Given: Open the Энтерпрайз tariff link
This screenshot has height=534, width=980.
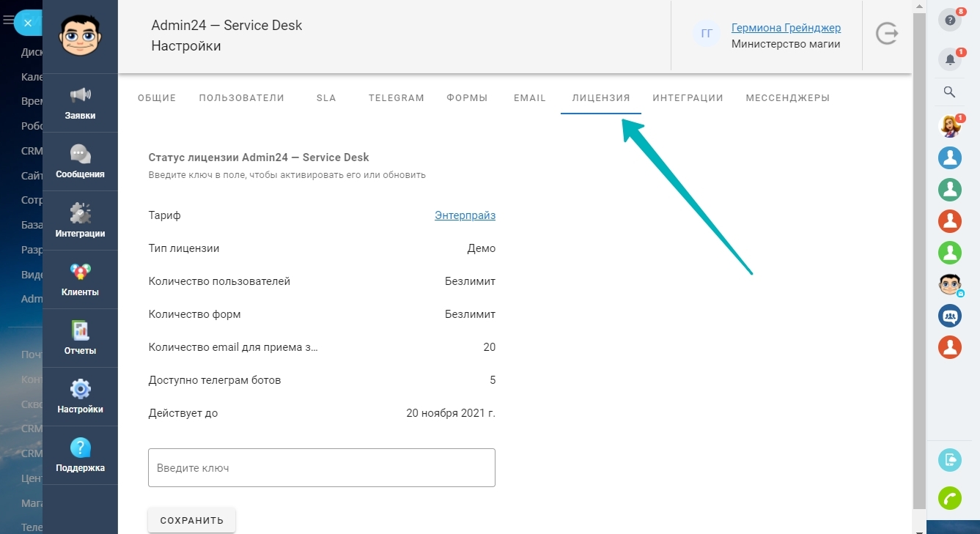Looking at the screenshot, I should [465, 215].
